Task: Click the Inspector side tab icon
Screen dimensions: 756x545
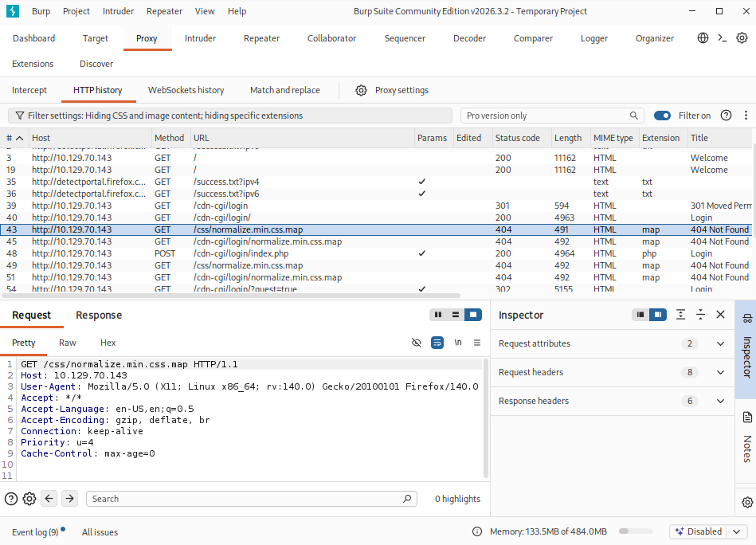Action: point(747,319)
